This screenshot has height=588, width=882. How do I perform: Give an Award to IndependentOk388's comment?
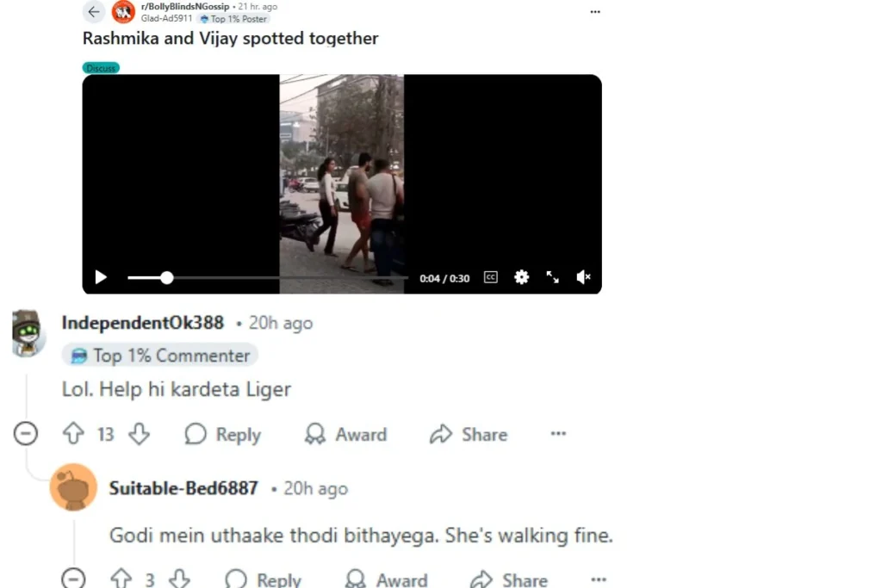point(345,434)
